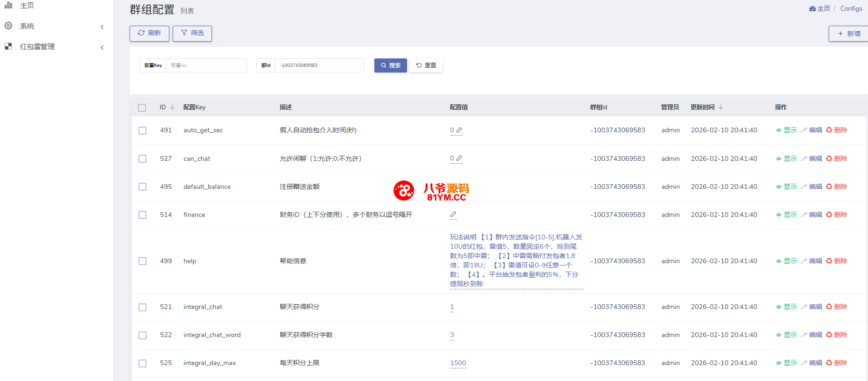Viewport: 868px width, 381px height.
Task: Open the 主页 sidebar menu item
Action: click(27, 6)
